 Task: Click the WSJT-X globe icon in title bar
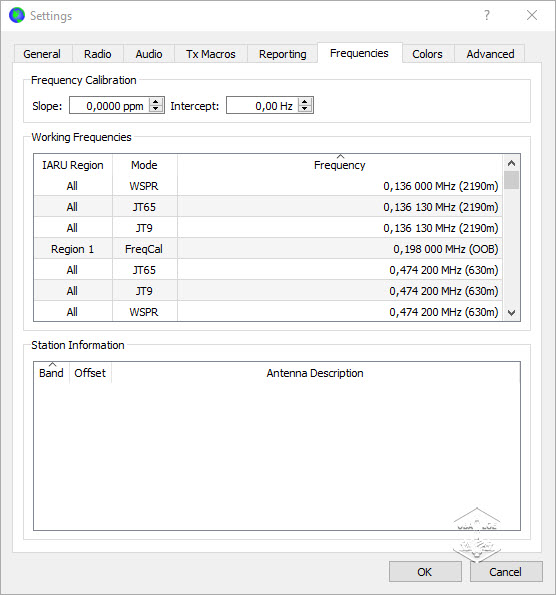coord(16,16)
